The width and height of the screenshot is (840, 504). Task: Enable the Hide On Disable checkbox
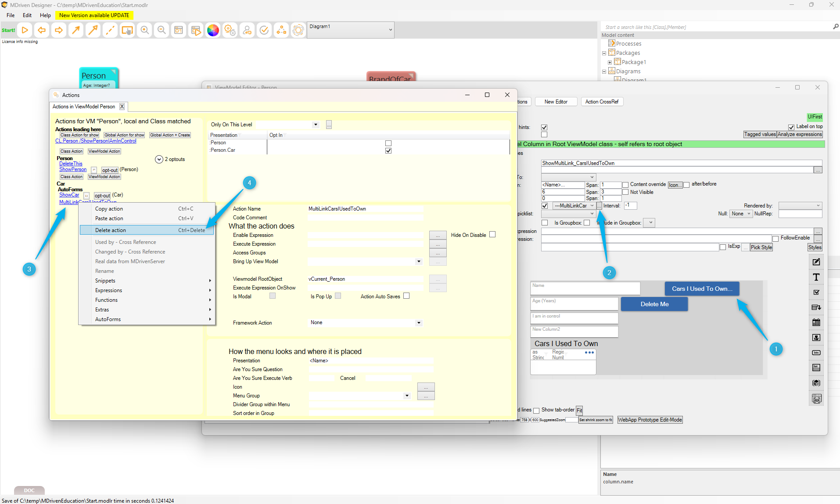(492, 235)
